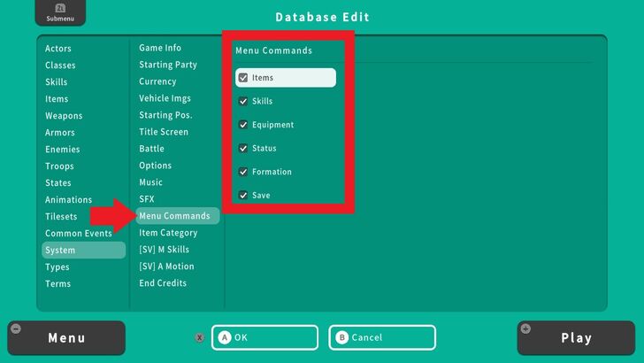This screenshot has height=363, width=644.
Task: Toggle the Skills menu command checkbox
Action: point(243,101)
